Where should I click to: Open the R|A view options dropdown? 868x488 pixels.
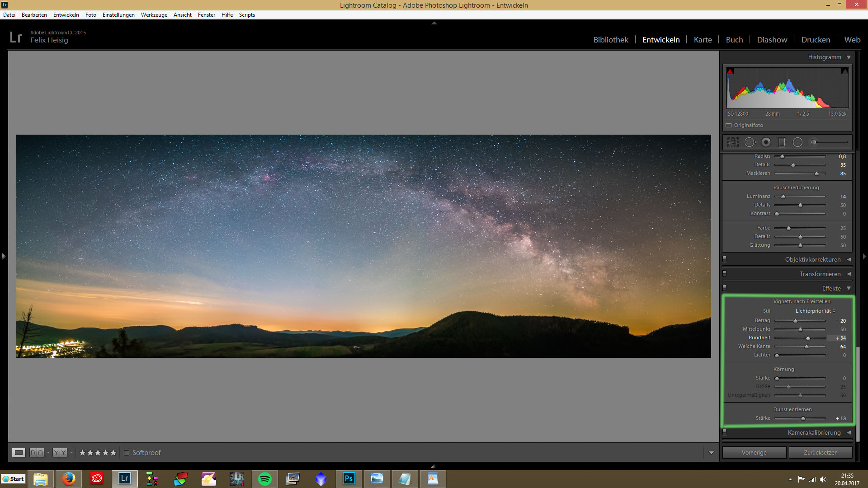point(48,453)
